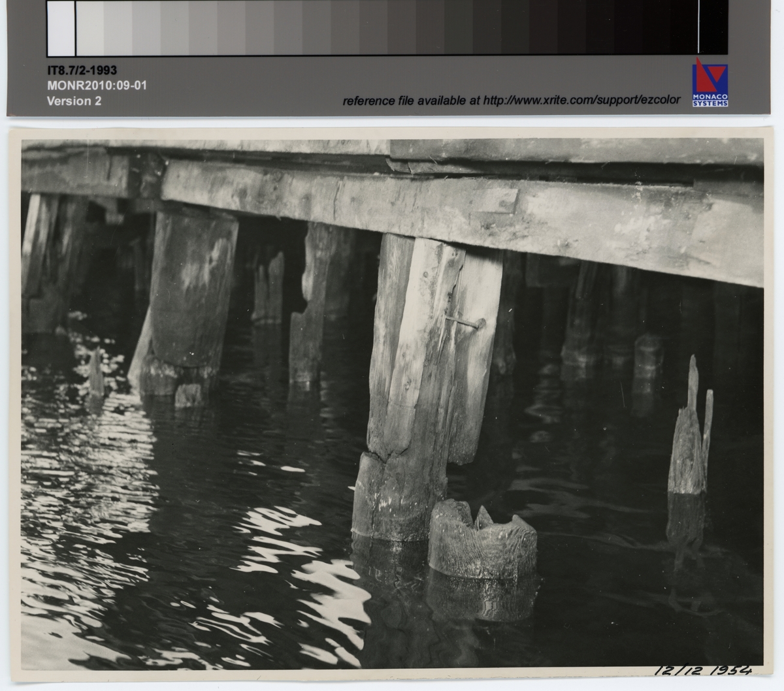
Task: Pick the black swatch at the strip's right end
Action: [x=713, y=27]
